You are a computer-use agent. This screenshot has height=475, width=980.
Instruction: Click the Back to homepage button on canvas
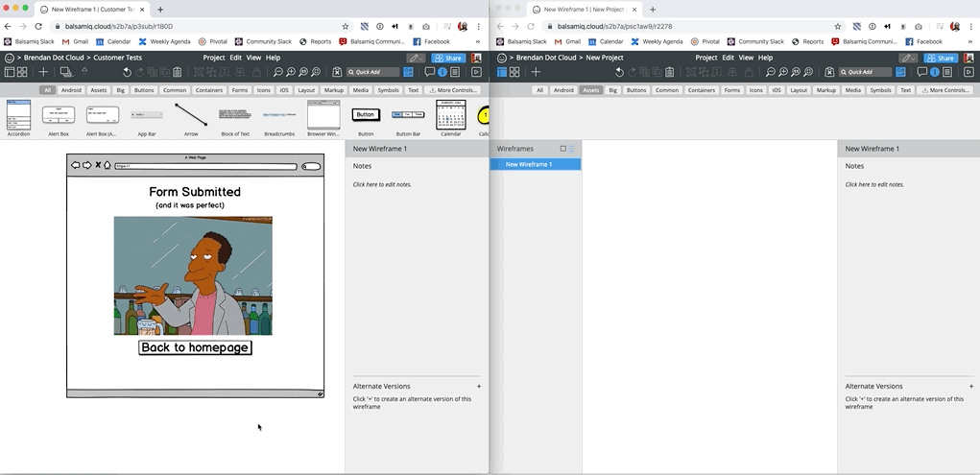coord(195,347)
